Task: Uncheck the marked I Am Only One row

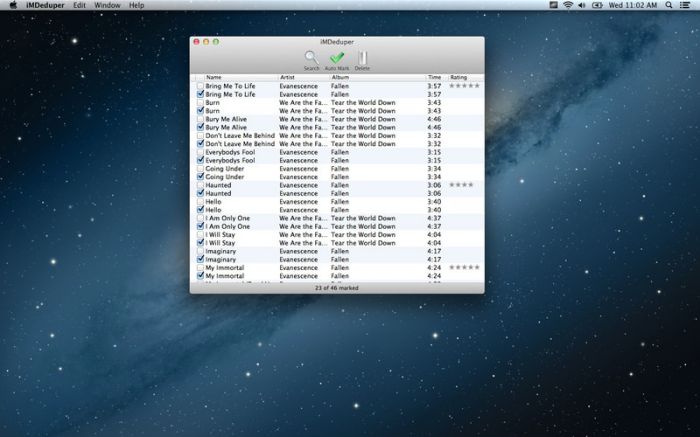Action: (200, 226)
